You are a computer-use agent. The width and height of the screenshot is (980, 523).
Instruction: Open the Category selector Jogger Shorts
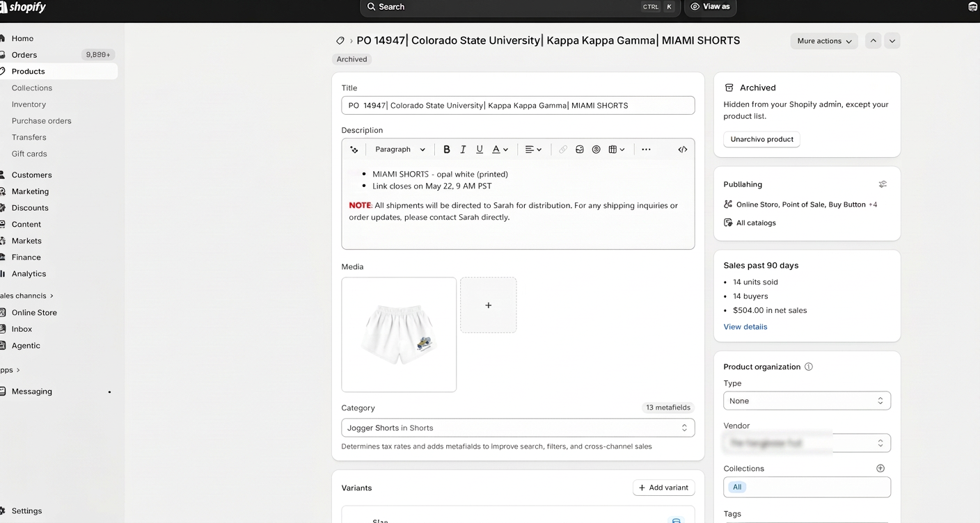pyautogui.click(x=518, y=428)
